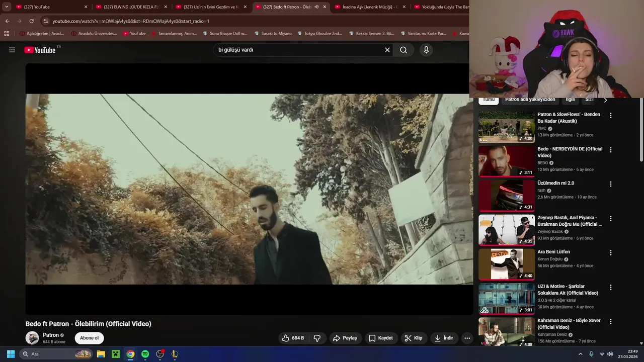Open options for Üzülmedin mi 2.0
644x362 pixels.
(x=611, y=184)
